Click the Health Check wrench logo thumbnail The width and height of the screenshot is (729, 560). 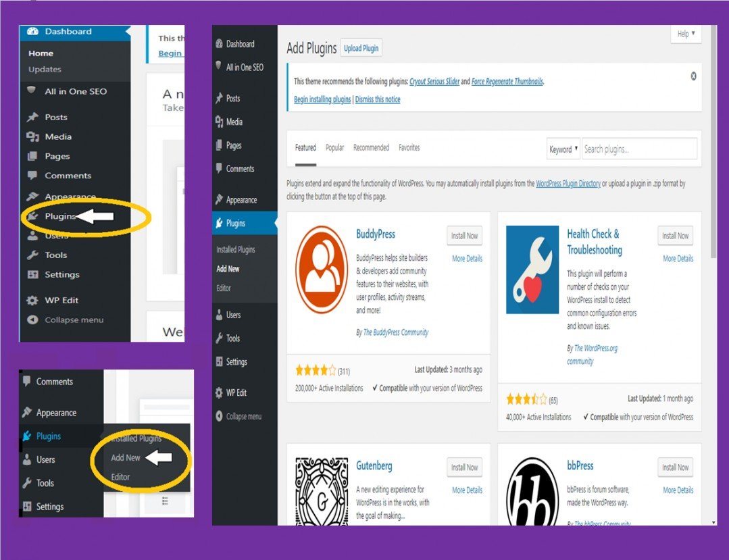pos(532,270)
